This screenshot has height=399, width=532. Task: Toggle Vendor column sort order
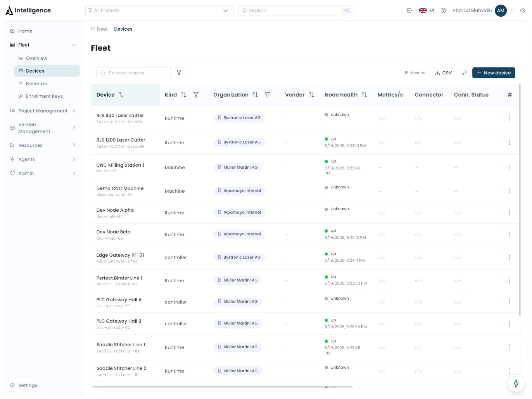[311, 95]
